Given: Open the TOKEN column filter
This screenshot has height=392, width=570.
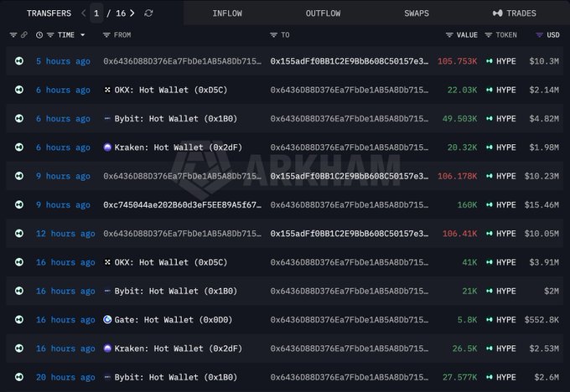Looking at the screenshot, I should click(489, 35).
